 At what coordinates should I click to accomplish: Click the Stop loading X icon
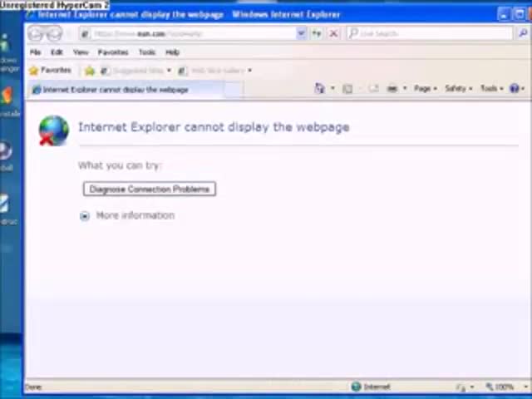click(x=333, y=33)
